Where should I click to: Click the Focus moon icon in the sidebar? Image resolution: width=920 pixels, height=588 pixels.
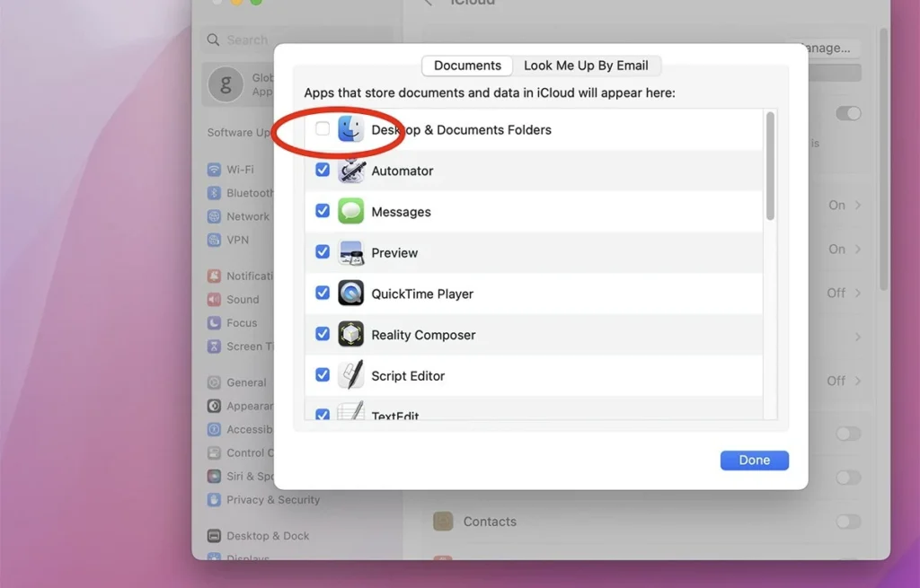click(214, 322)
